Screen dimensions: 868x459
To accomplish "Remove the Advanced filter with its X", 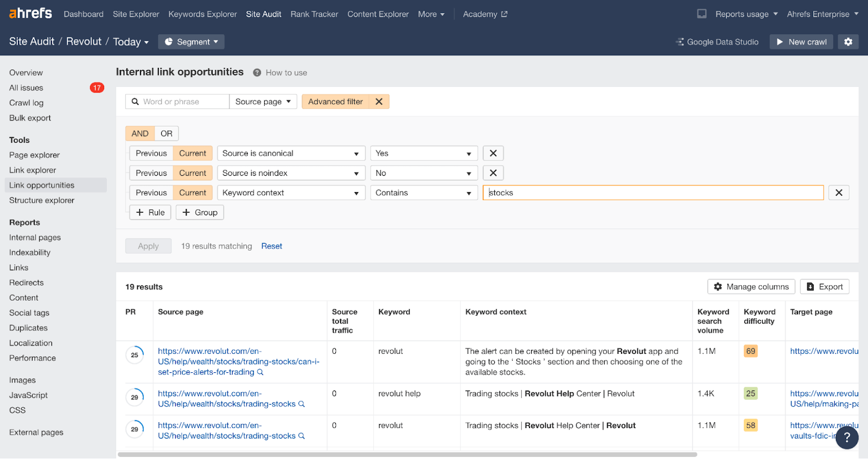I will [379, 101].
